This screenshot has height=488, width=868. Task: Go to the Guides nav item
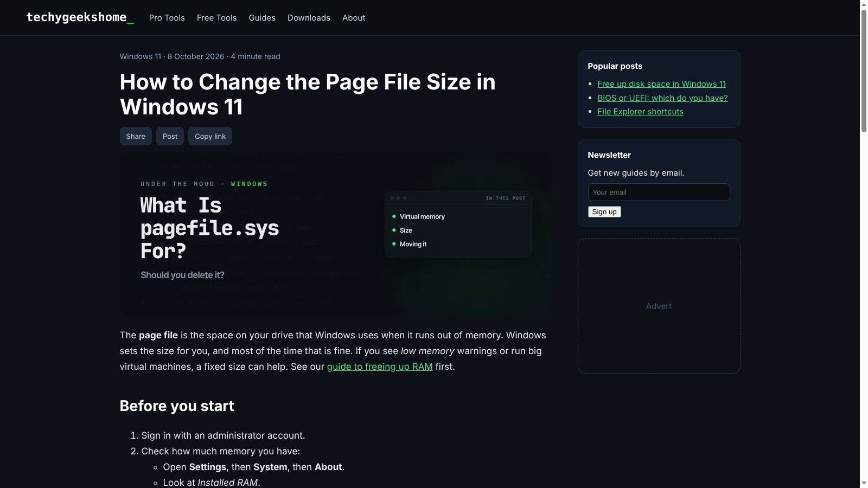tap(262, 18)
